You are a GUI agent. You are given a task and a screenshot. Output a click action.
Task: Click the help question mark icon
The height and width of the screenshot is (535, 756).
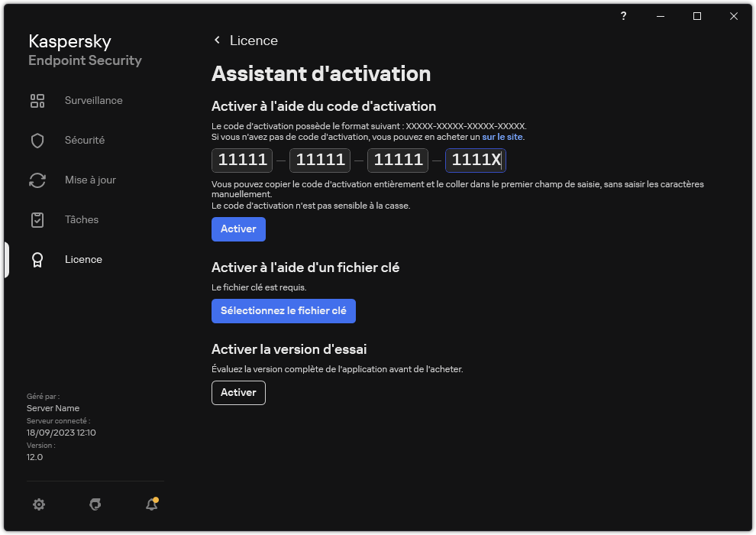click(622, 16)
